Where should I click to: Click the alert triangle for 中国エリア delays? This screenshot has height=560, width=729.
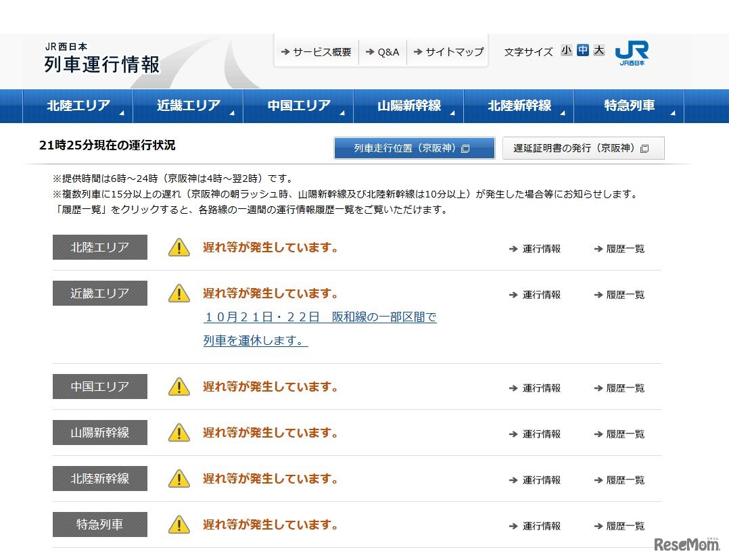click(x=178, y=387)
